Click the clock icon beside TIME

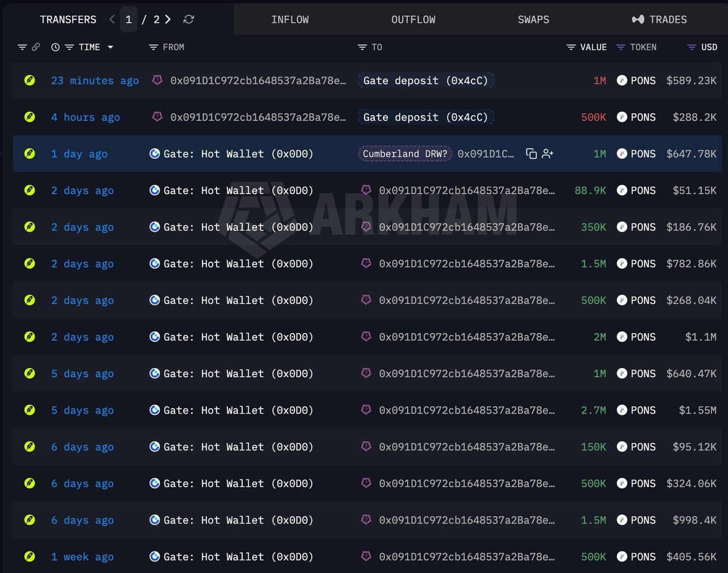click(x=55, y=47)
